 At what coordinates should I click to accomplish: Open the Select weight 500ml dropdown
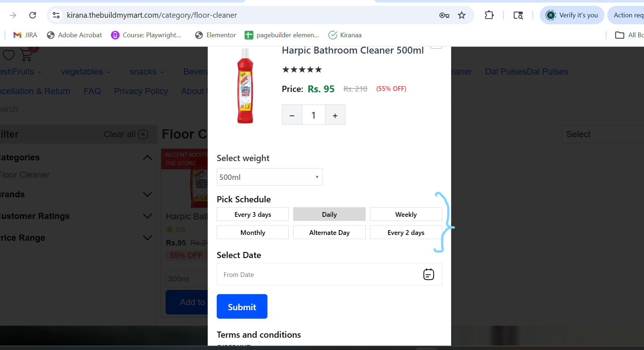point(270,177)
